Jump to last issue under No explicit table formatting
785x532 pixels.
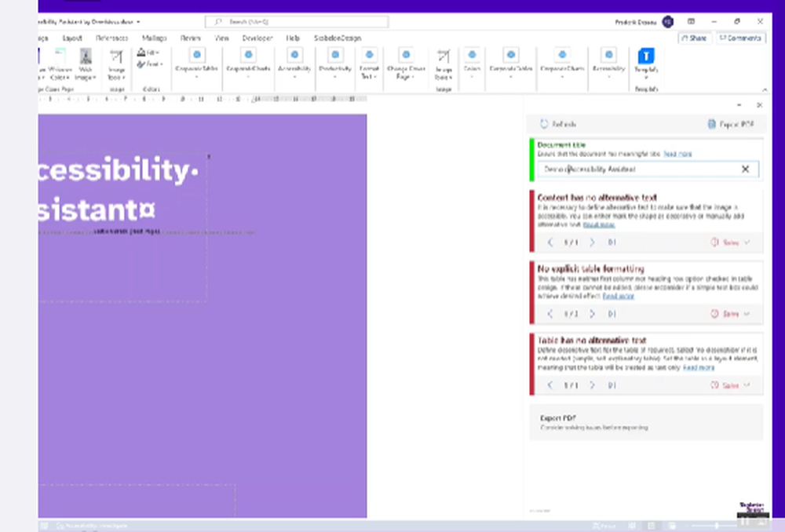tap(612, 314)
